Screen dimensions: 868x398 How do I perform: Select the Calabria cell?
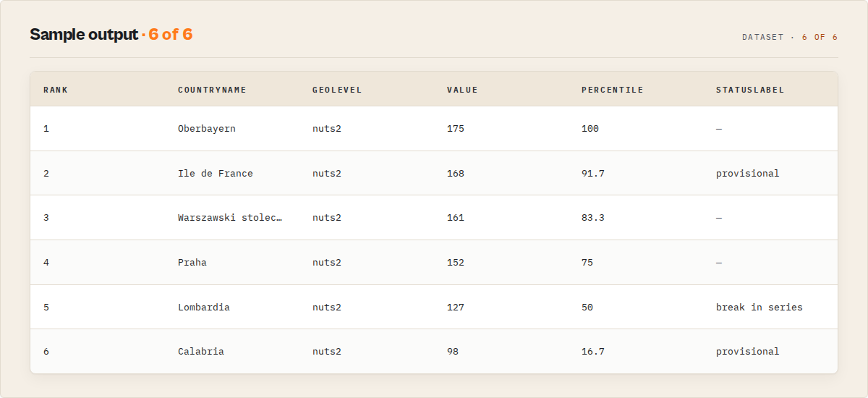point(201,352)
